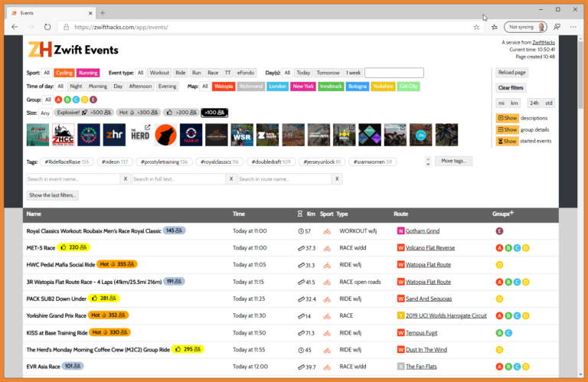Filter map to Watopia red swatch
The height and width of the screenshot is (382, 588).
click(x=224, y=87)
